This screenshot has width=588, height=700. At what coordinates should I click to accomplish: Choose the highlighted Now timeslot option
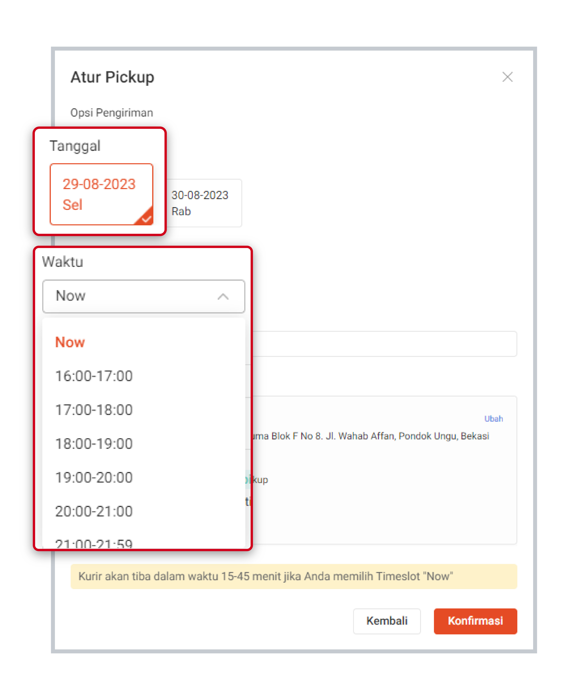click(70, 342)
